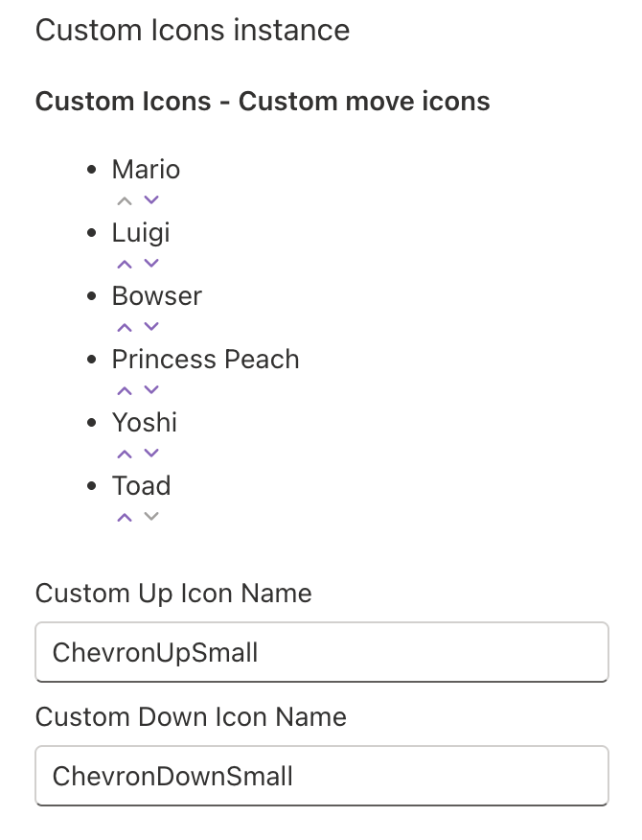Shift Yoshi down using its chevron
The height and width of the screenshot is (840, 642).
click(150, 454)
